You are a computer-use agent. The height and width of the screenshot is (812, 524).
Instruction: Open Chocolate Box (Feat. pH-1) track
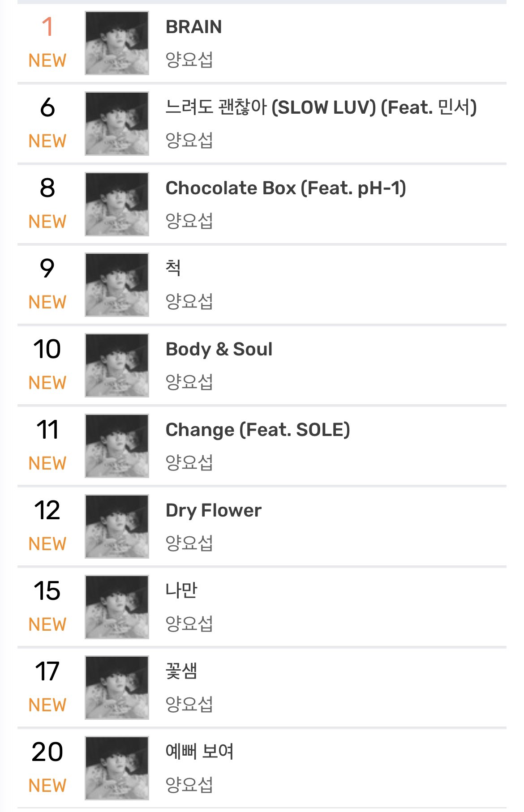[285, 188]
